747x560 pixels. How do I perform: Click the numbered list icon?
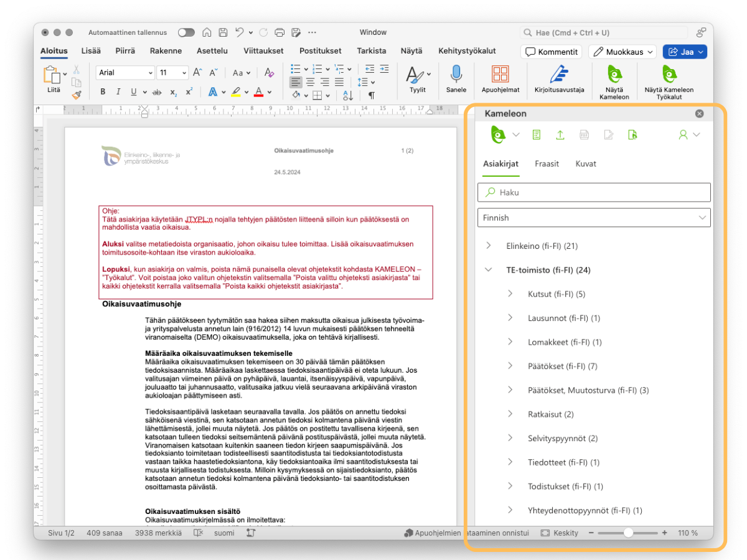[317, 68]
